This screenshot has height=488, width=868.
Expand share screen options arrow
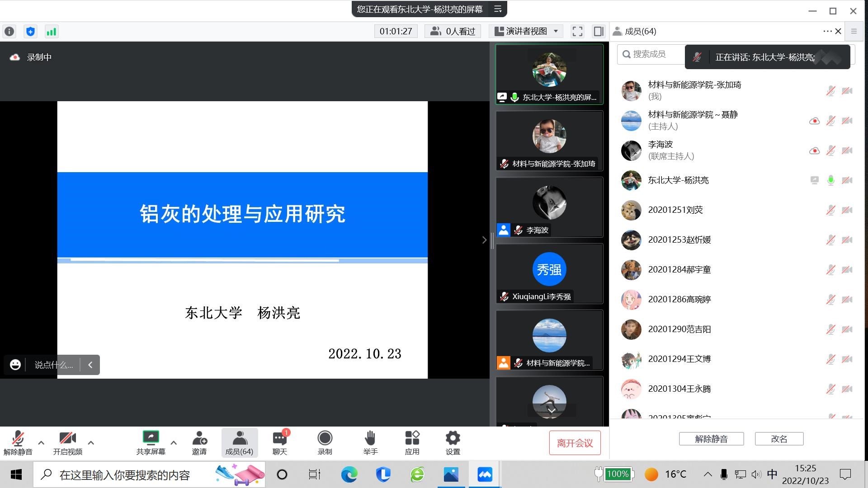[174, 443]
